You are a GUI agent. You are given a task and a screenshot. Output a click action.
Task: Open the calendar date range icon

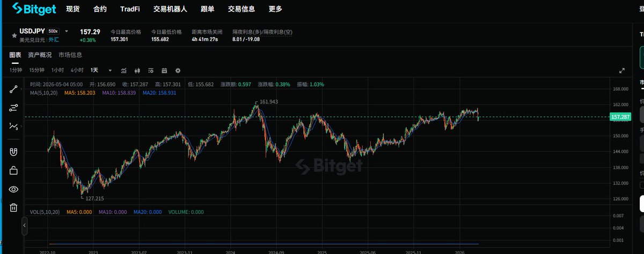pyautogui.click(x=164, y=70)
